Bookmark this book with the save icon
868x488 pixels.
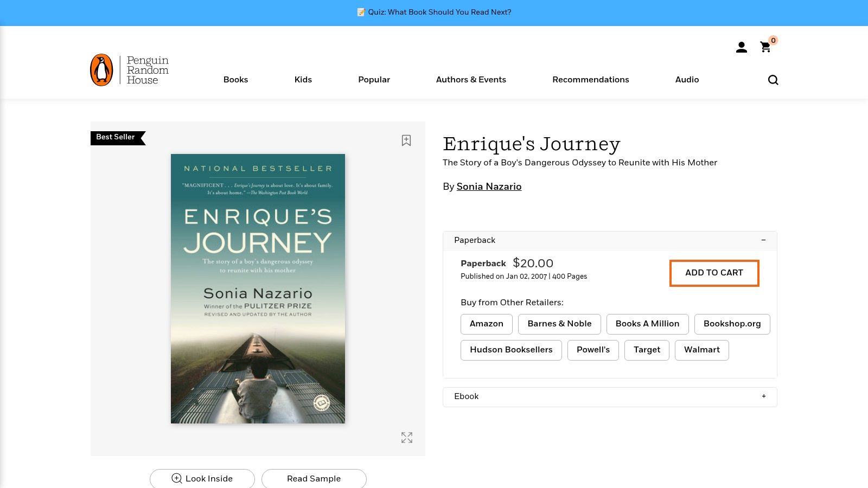point(406,140)
